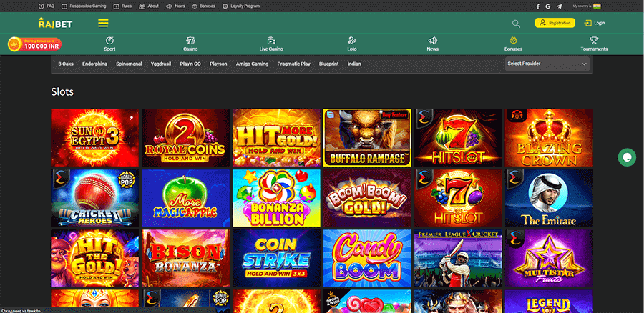Filter by Pragmatic Play provider
This screenshot has width=644, height=313.
[293, 64]
